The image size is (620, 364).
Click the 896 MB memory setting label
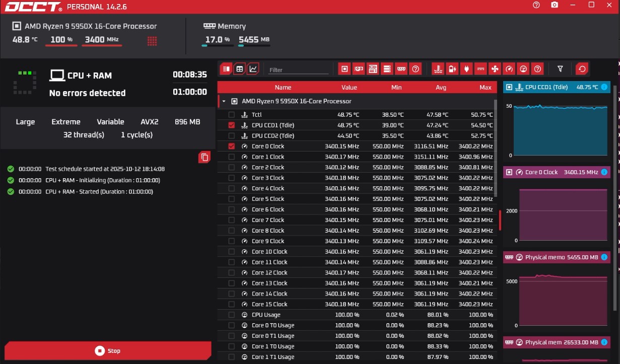tap(187, 122)
